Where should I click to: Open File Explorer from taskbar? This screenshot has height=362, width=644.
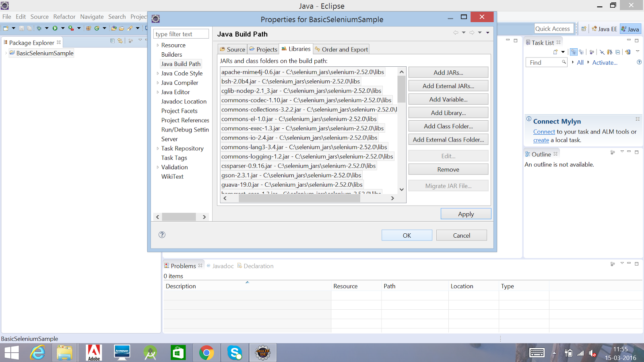click(64, 353)
